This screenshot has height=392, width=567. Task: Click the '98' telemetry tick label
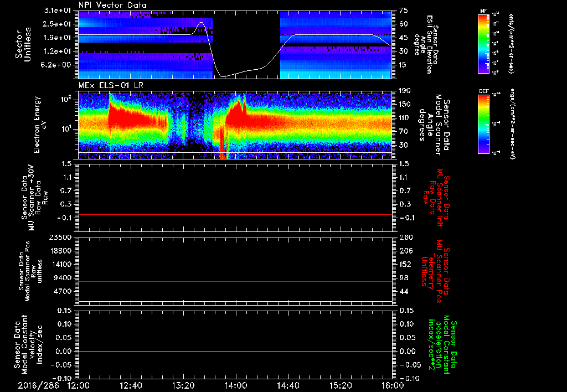pyautogui.click(x=404, y=278)
